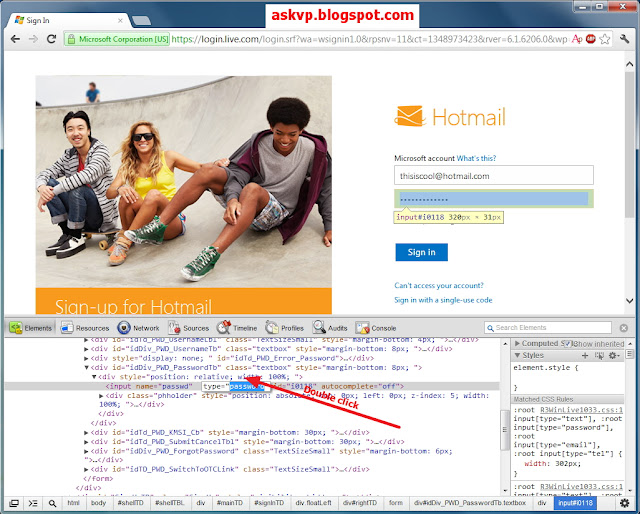Select the #mainTD breadcrumb
The image size is (640, 514).
[x=230, y=503]
